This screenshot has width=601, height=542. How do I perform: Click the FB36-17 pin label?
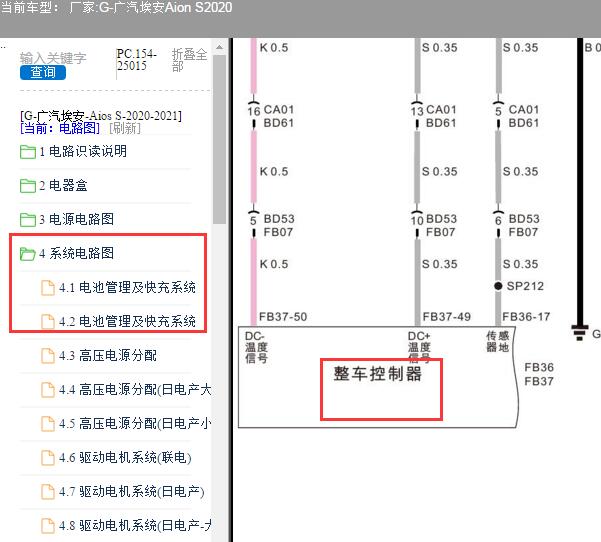pyautogui.click(x=526, y=317)
